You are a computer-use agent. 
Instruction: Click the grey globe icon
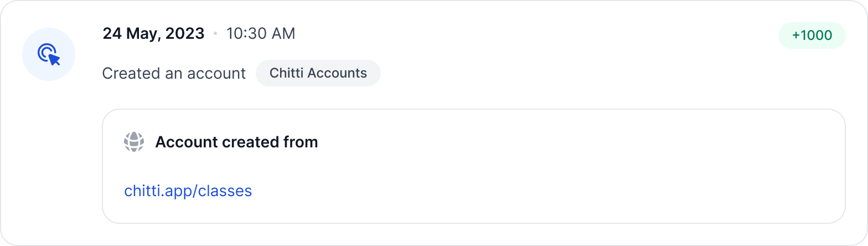pyautogui.click(x=133, y=142)
